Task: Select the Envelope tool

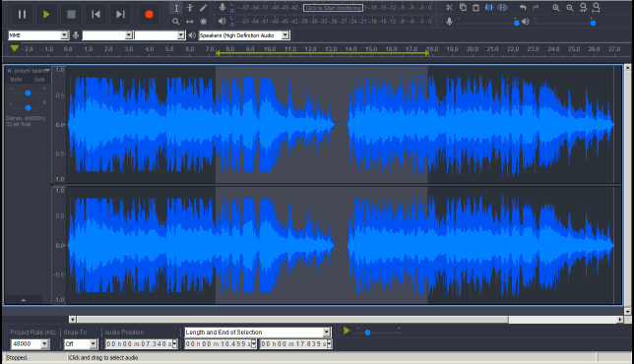Action: 190,8
